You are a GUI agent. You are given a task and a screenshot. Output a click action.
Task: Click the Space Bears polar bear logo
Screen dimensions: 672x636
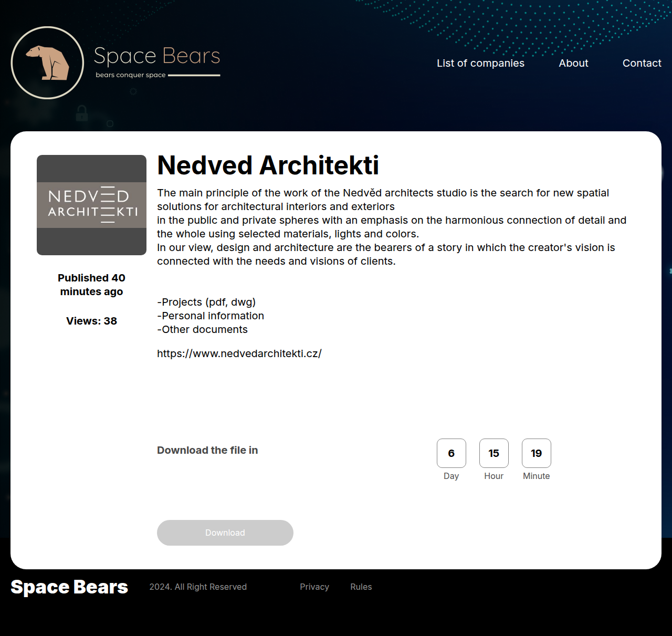pos(47,62)
